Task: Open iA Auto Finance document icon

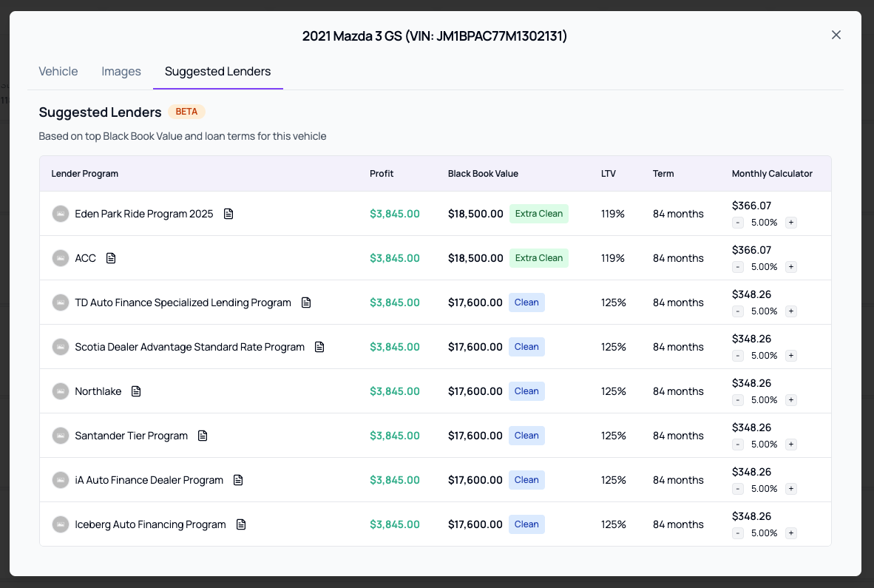Action: coord(238,480)
